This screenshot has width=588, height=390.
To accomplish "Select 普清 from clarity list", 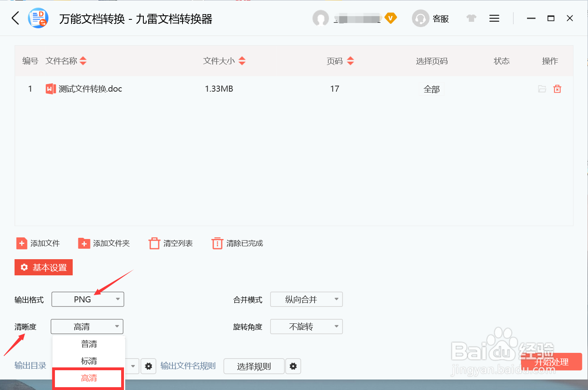I will [89, 344].
